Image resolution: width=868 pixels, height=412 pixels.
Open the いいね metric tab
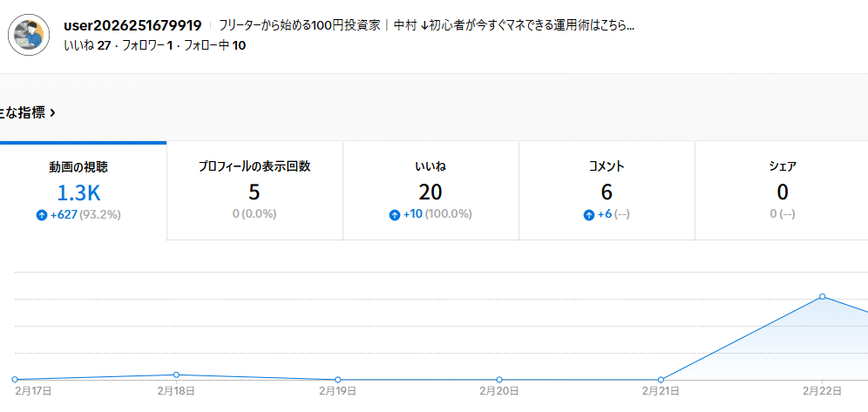click(431, 191)
